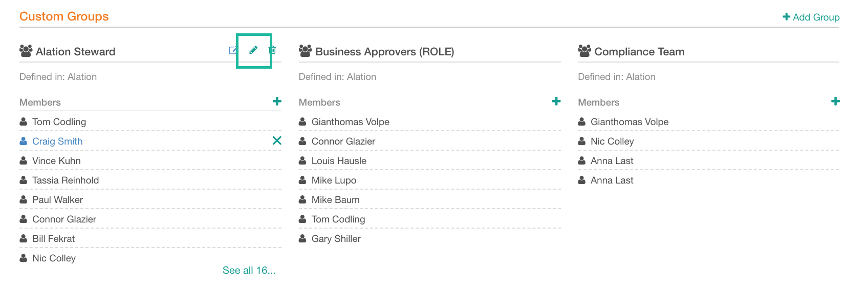The image size is (868, 285).
Task: Select Louis Hausle member entry
Action: click(430, 161)
